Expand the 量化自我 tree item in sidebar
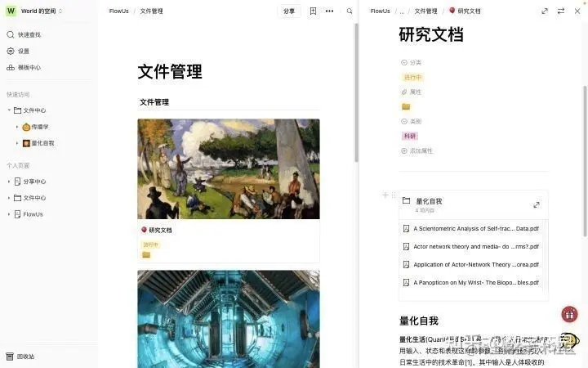 17,143
